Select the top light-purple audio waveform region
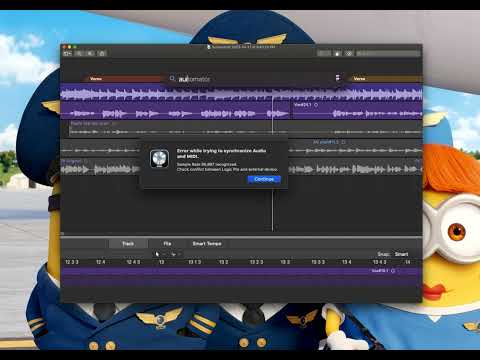 [x=241, y=93]
